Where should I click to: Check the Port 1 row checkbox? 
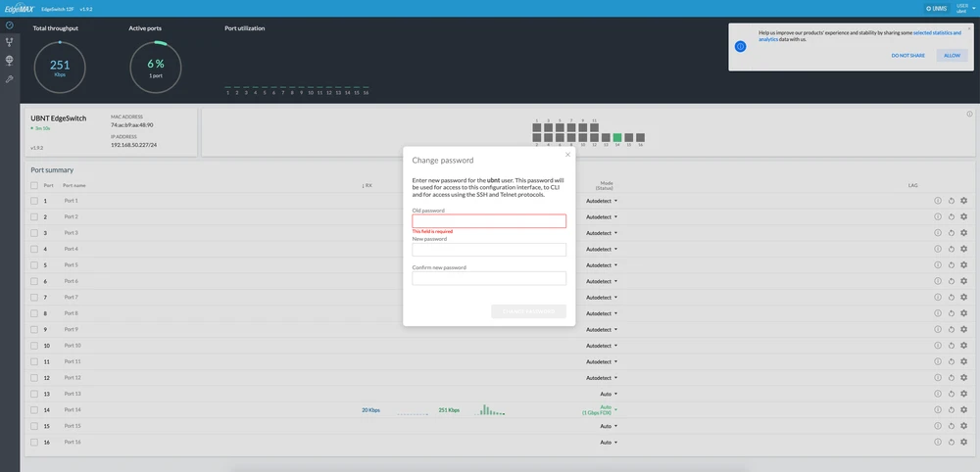(x=34, y=201)
